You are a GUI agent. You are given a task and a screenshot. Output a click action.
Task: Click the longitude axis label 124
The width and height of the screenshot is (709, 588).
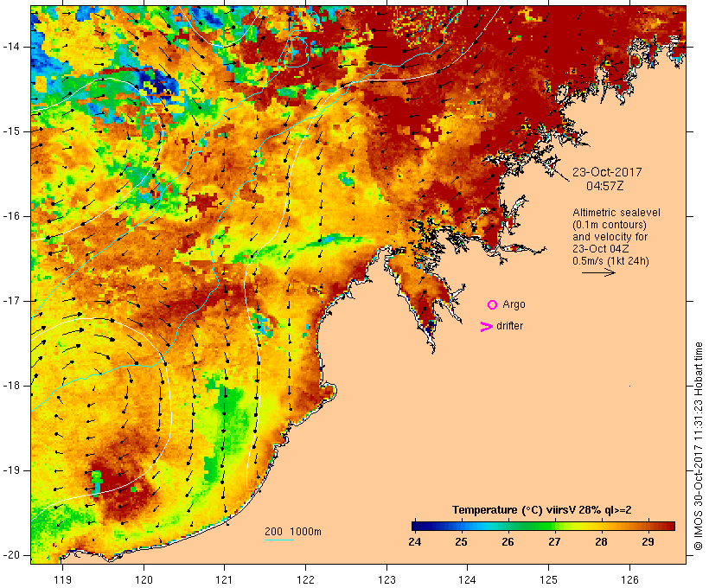(x=467, y=579)
